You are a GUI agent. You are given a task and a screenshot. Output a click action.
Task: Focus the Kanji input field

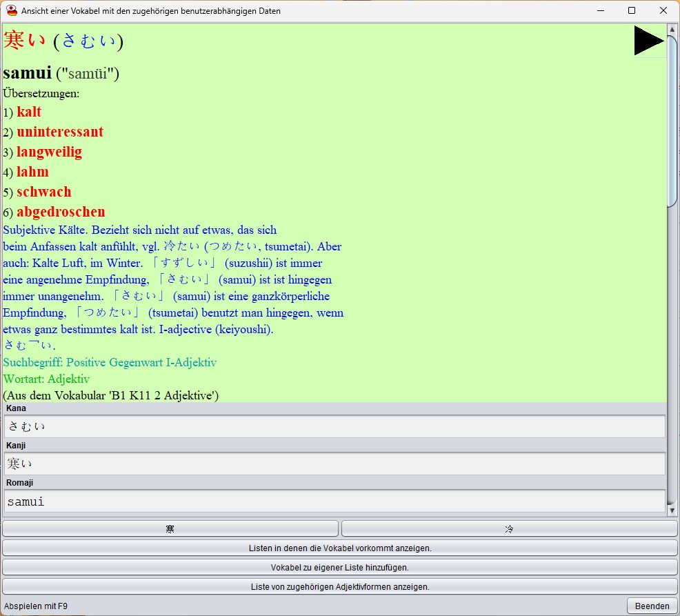coord(334,464)
